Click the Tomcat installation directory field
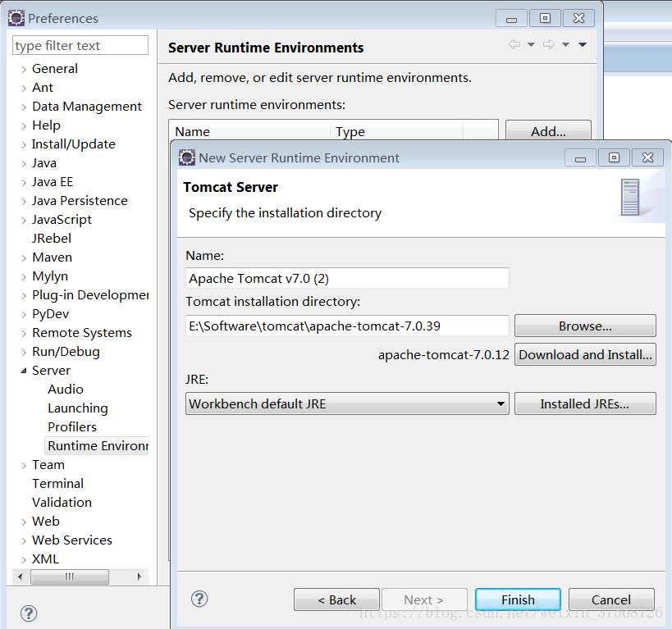Image resolution: width=672 pixels, height=629 pixels. point(347,326)
